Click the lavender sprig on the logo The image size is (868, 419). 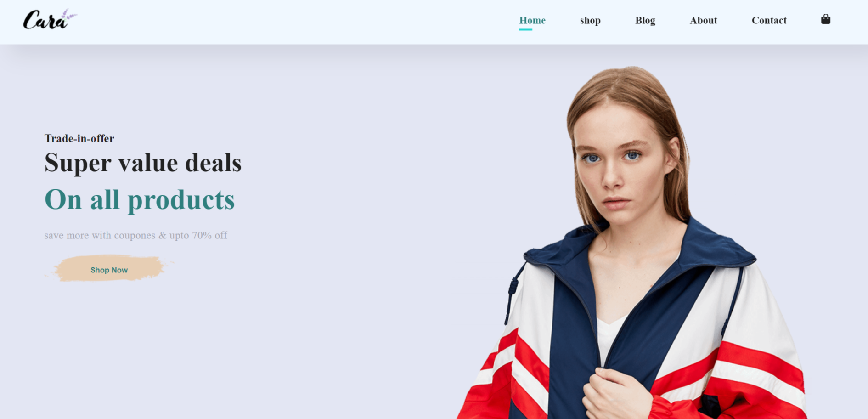[69, 15]
